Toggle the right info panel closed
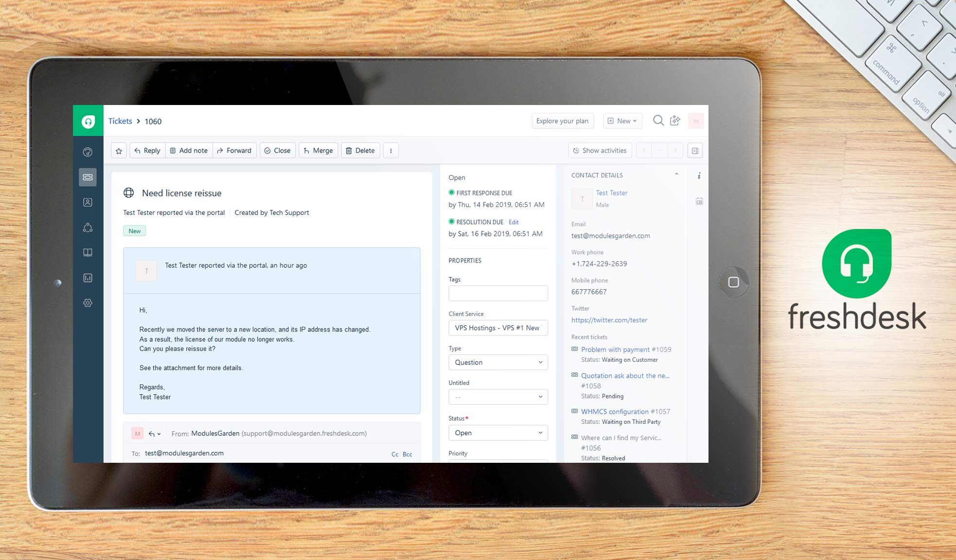The height and width of the screenshot is (560, 956). point(695,150)
